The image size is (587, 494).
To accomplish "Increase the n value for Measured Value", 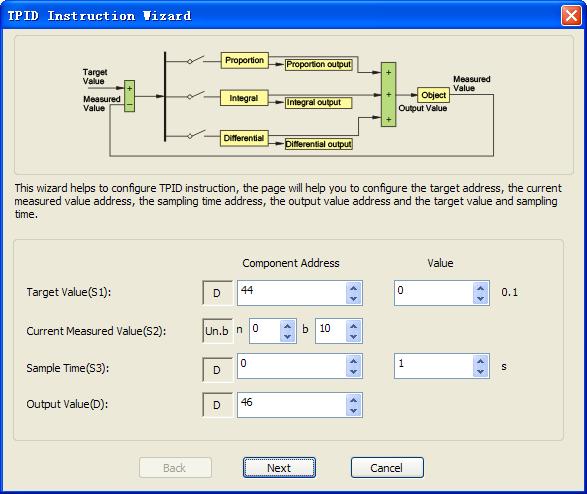I will point(288,326).
